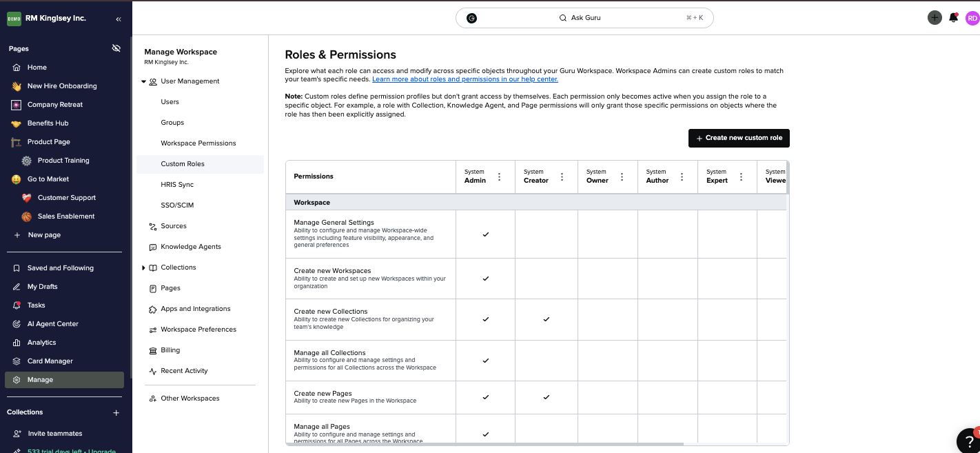Click Admin checkmark for Manage General Settings
This screenshot has width=980, height=453.
click(x=486, y=234)
